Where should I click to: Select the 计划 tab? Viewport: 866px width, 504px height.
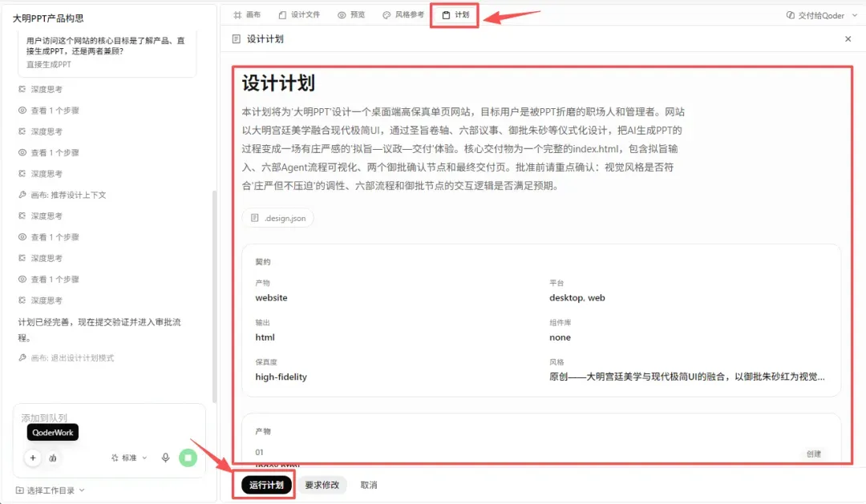(455, 15)
